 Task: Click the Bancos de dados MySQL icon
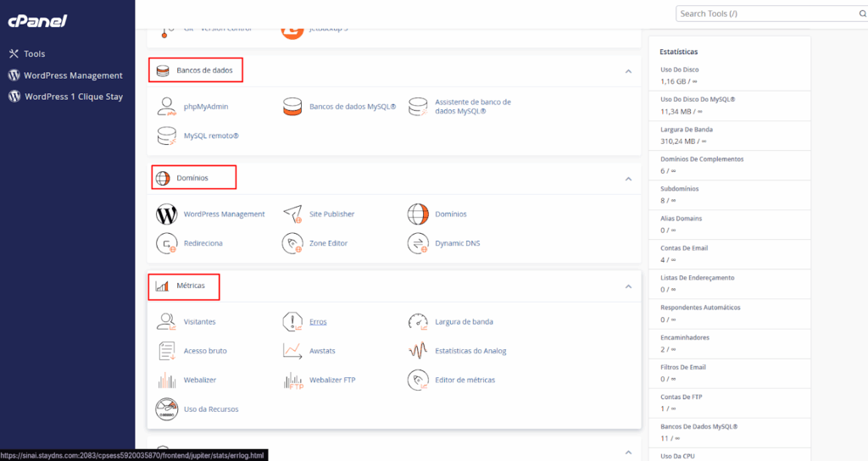click(x=293, y=107)
